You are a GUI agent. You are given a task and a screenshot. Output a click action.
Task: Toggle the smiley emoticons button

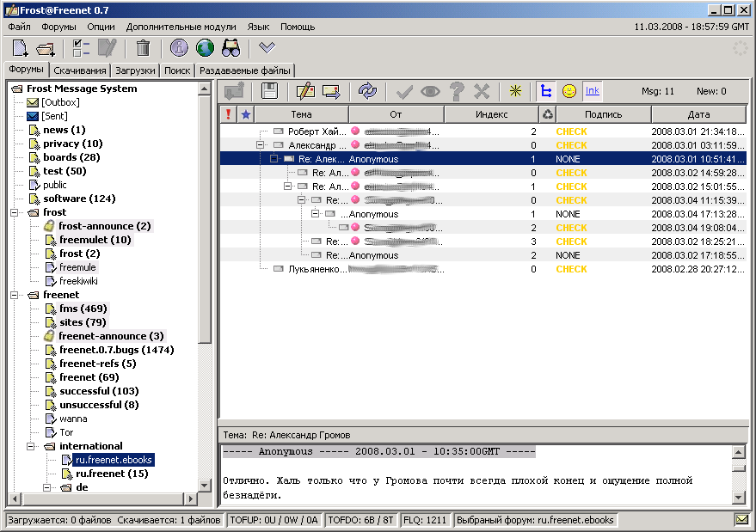[x=569, y=91]
